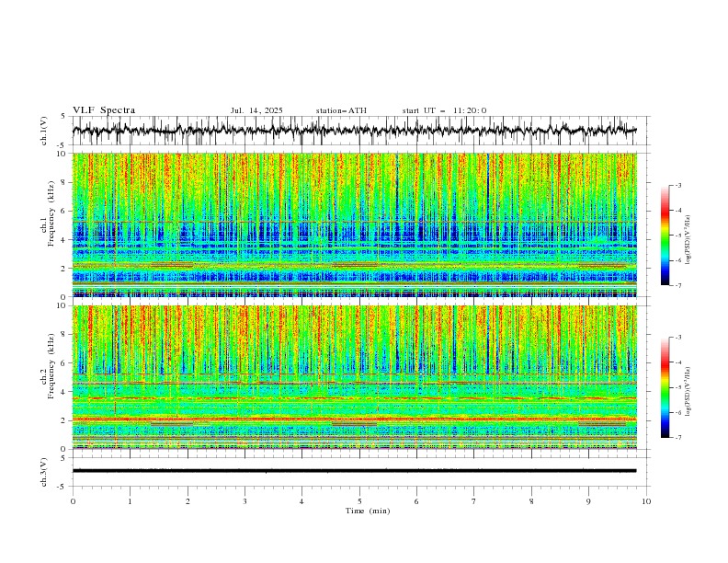
Task: Click the "VLF Spectra" title text
Action: (x=104, y=110)
